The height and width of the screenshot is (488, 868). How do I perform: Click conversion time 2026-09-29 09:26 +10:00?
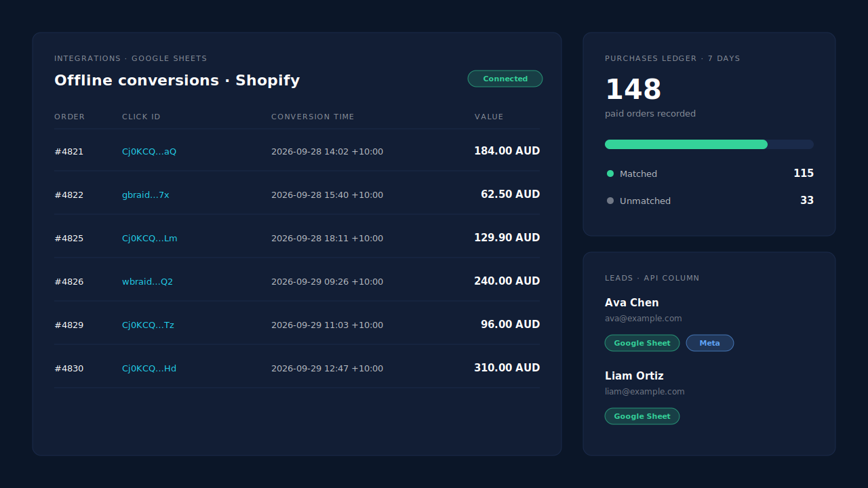tap(327, 282)
